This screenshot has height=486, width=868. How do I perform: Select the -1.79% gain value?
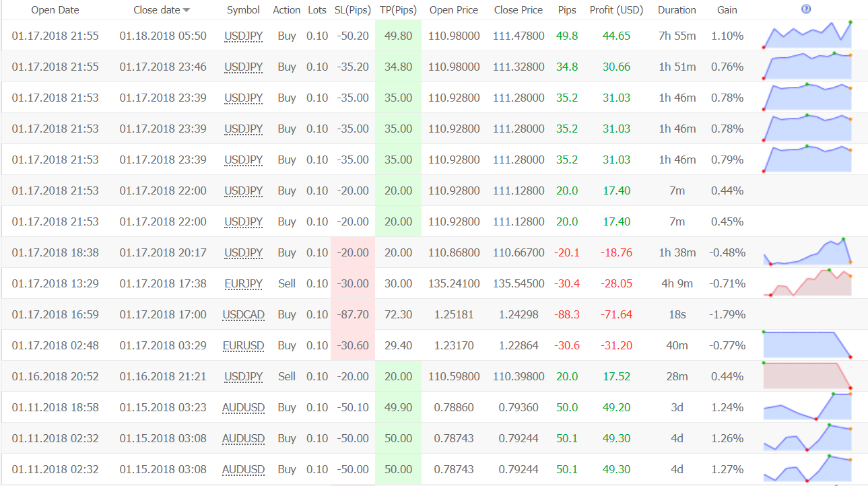727,315
